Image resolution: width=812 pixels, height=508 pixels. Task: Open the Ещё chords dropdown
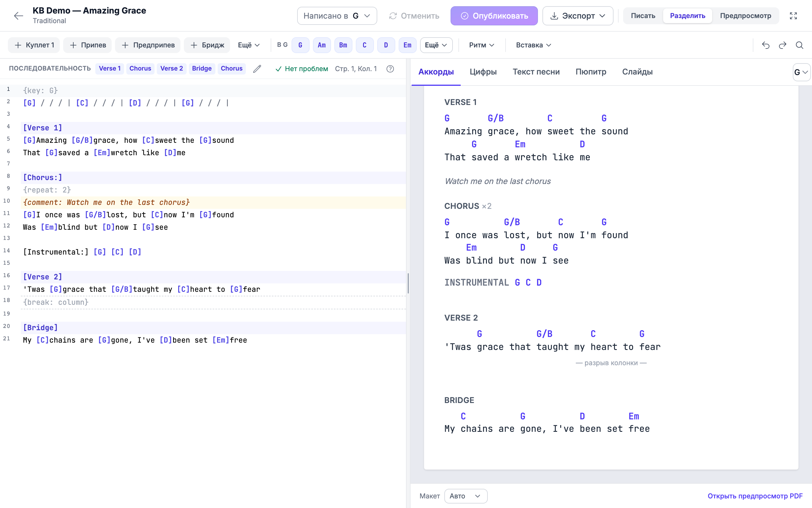[436, 45]
